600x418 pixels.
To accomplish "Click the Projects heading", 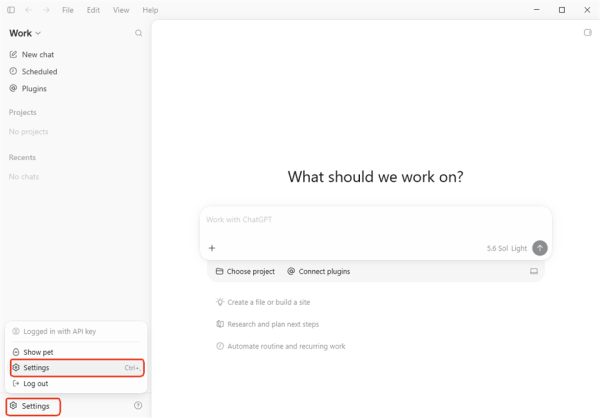I will click(x=23, y=112).
